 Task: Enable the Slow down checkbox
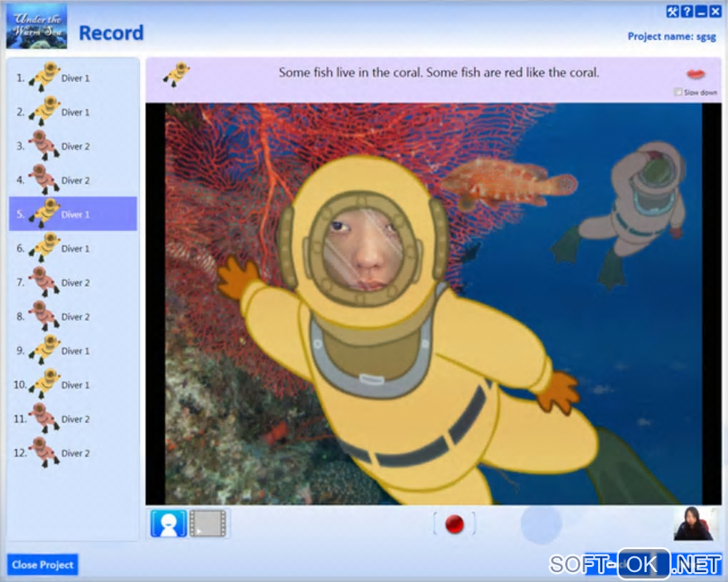coord(677,92)
